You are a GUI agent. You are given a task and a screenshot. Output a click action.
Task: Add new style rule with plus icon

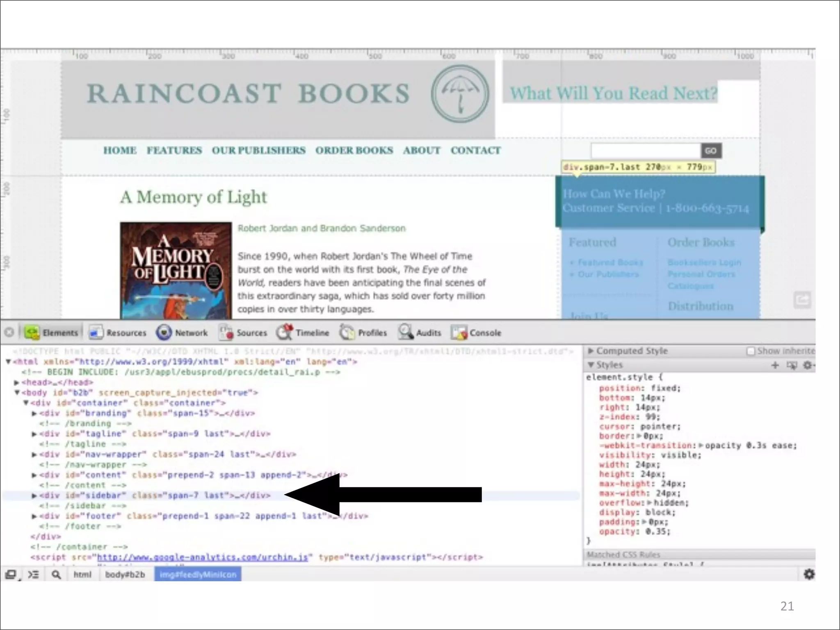(x=775, y=365)
